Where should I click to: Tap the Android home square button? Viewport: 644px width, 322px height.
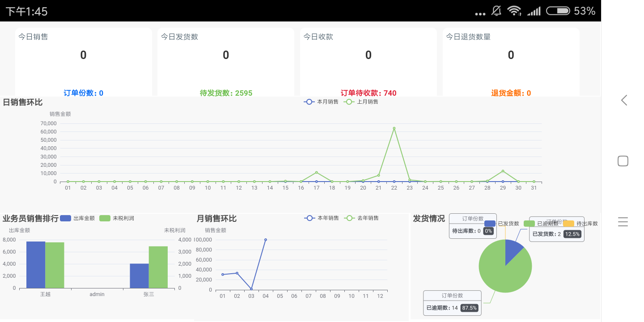tap(623, 161)
